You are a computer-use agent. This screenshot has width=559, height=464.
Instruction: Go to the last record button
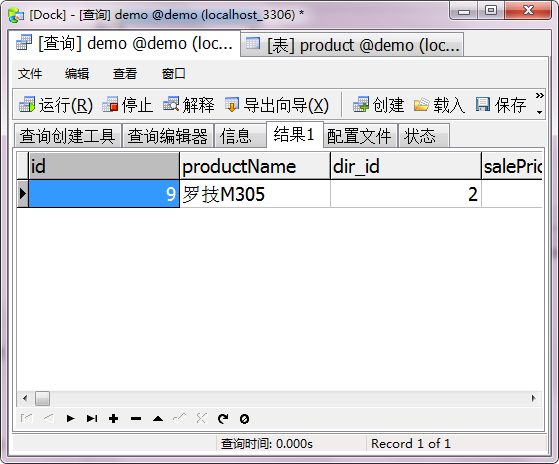click(x=92, y=418)
